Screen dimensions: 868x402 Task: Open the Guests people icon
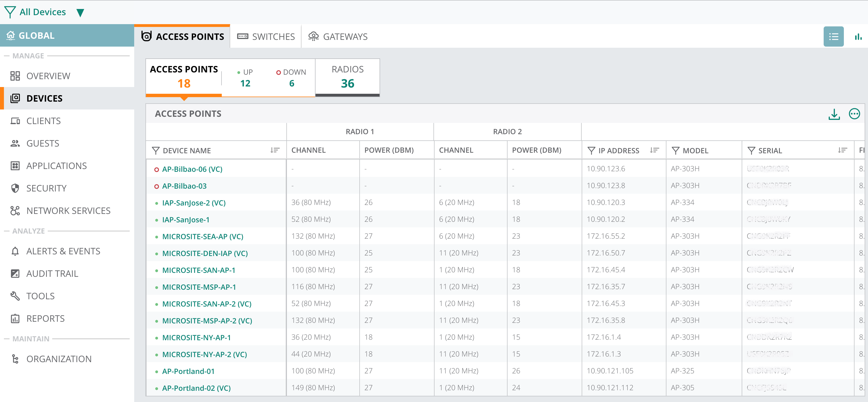coord(15,143)
